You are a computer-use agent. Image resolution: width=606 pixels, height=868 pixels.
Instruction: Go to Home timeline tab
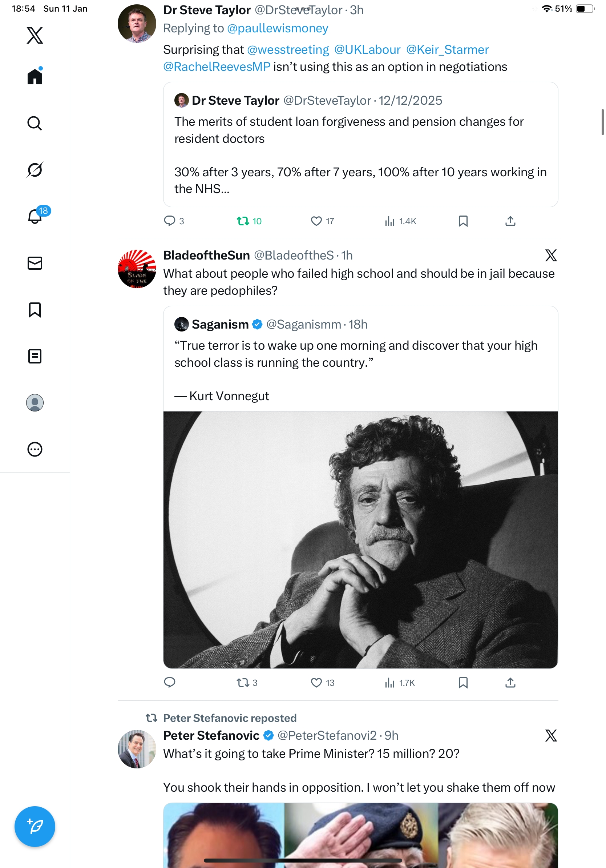(x=35, y=77)
